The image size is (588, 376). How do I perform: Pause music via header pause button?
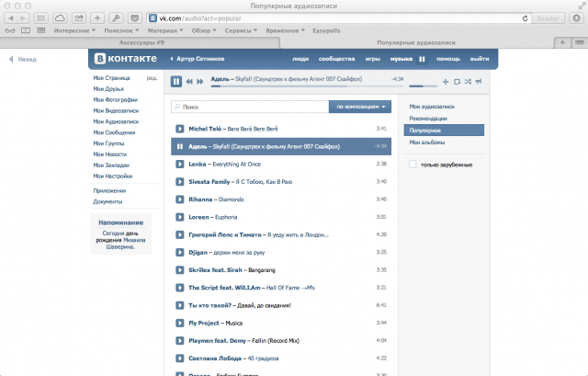[x=422, y=59]
